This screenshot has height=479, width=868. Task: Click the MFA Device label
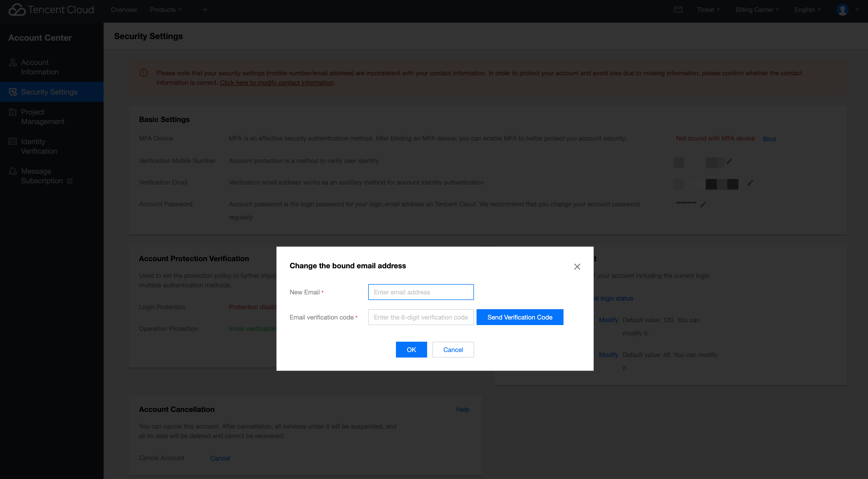click(156, 138)
